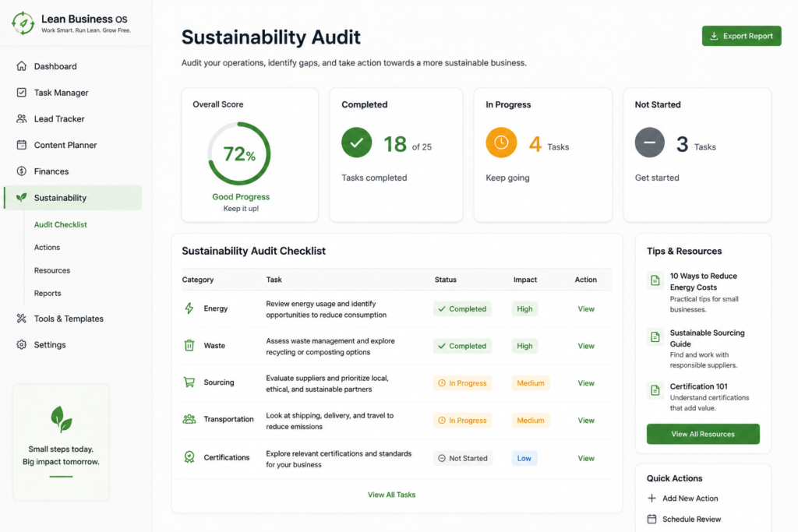Click the Settings gear icon
This screenshot has height=532, width=798.
pos(21,344)
